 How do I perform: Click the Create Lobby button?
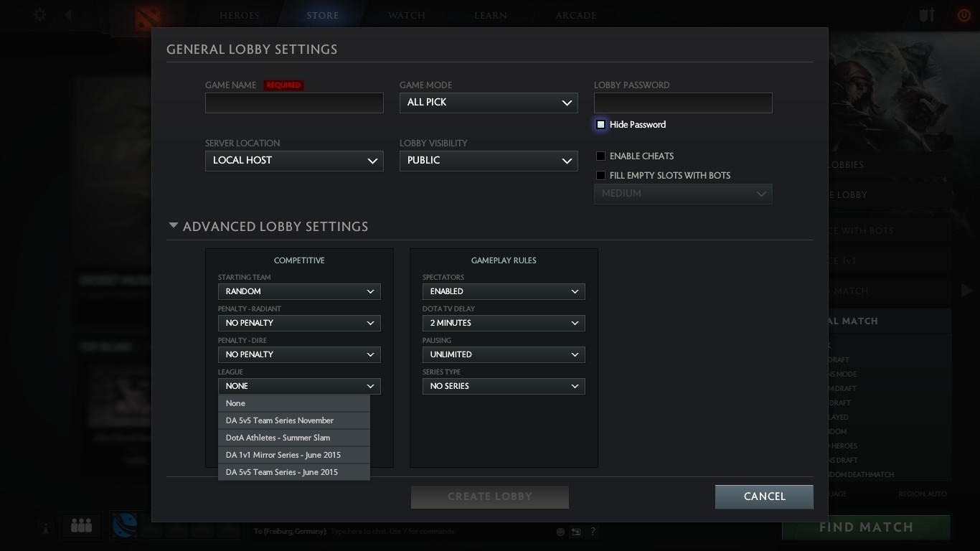coord(489,496)
